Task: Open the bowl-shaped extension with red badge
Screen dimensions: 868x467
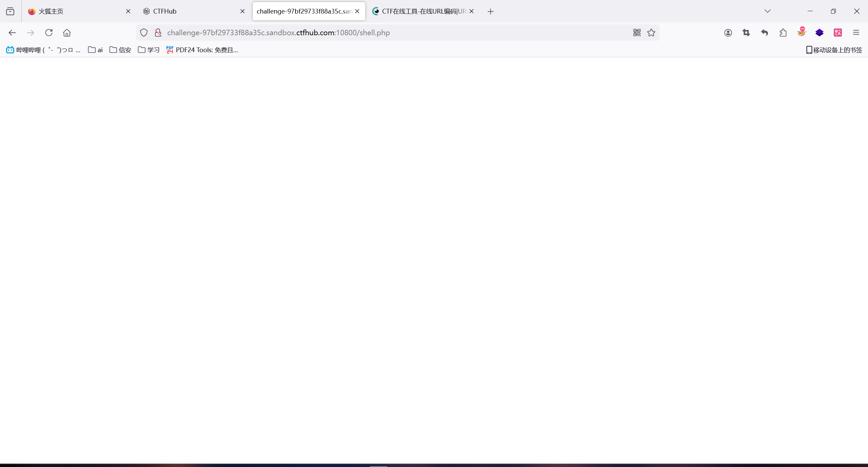Action: (801, 32)
